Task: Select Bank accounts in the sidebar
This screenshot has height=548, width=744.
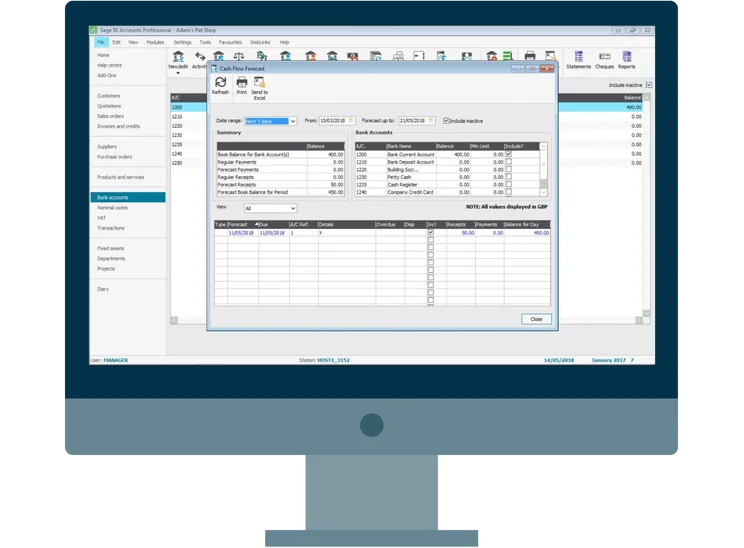Action: [x=128, y=197]
